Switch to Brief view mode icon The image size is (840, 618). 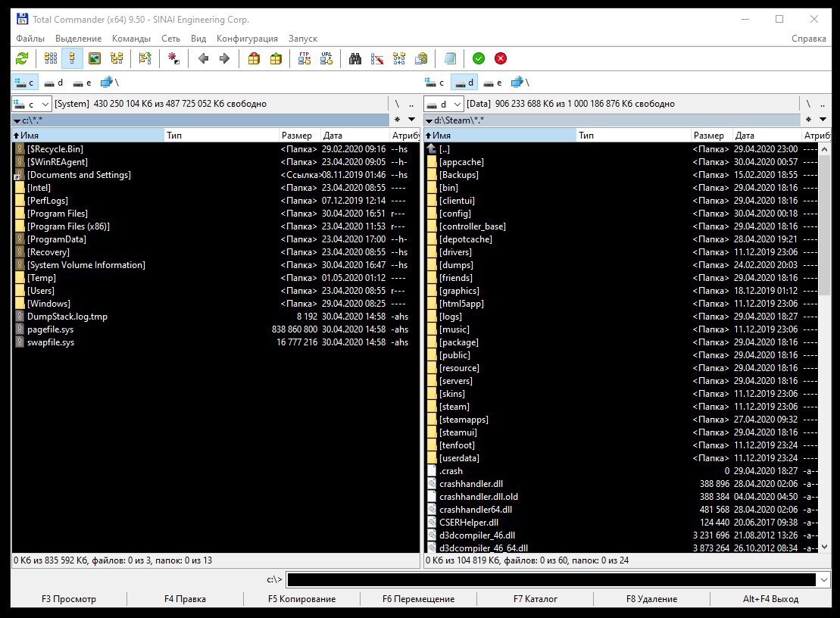(50, 58)
